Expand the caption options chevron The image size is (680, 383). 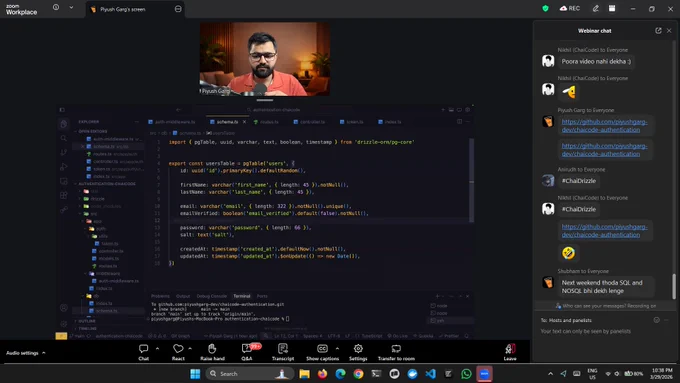[337, 348]
